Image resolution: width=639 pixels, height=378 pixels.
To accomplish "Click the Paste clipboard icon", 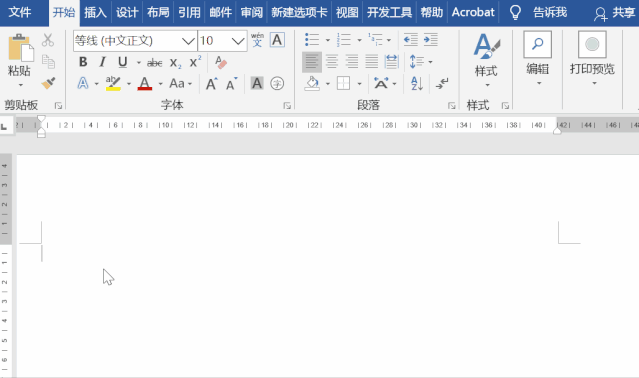I will click(20, 48).
